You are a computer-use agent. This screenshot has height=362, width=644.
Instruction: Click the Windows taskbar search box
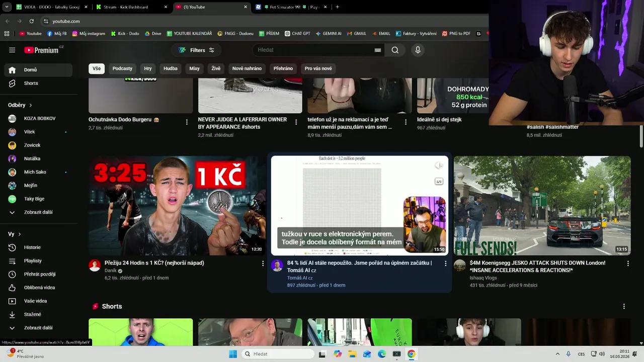[277, 354]
